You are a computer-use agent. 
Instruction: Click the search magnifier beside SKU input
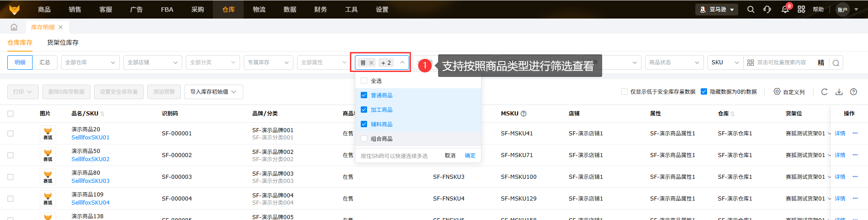836,63
